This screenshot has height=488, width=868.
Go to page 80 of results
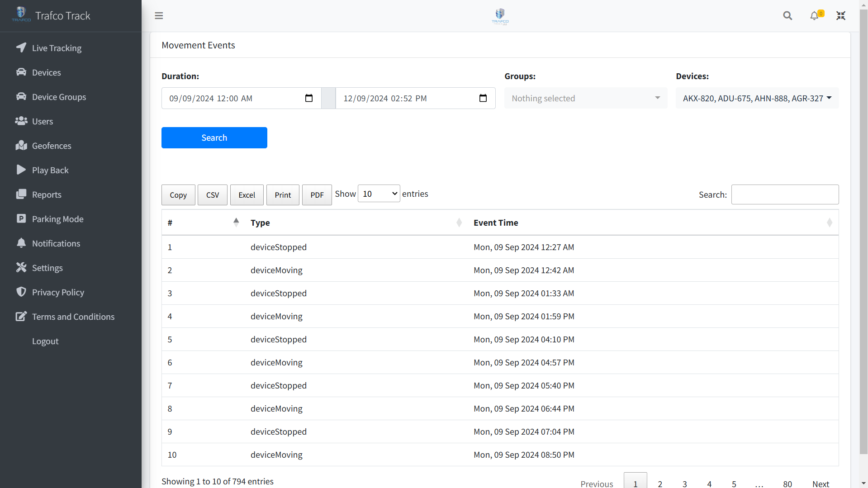pos(787,483)
